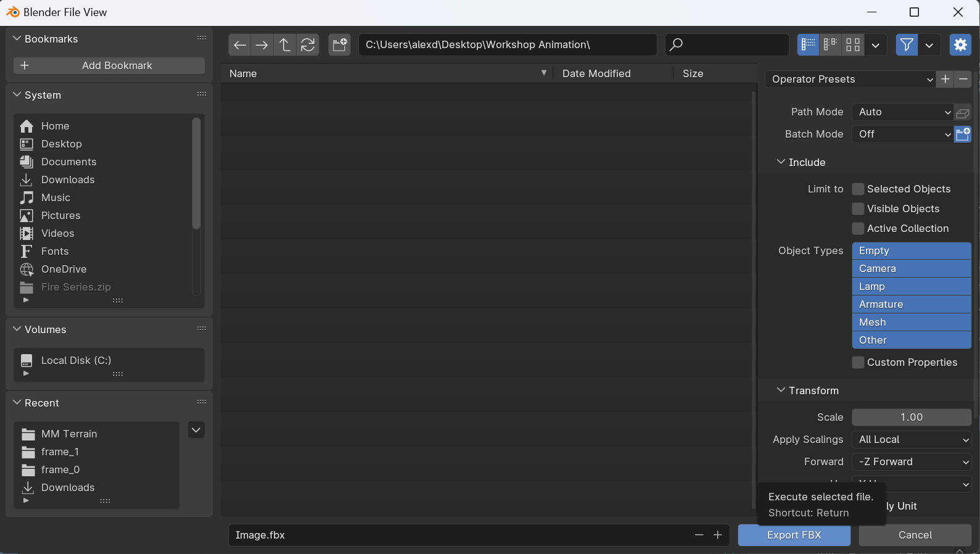The height and width of the screenshot is (554, 980).
Task: Go back to previous folder
Action: pos(240,45)
